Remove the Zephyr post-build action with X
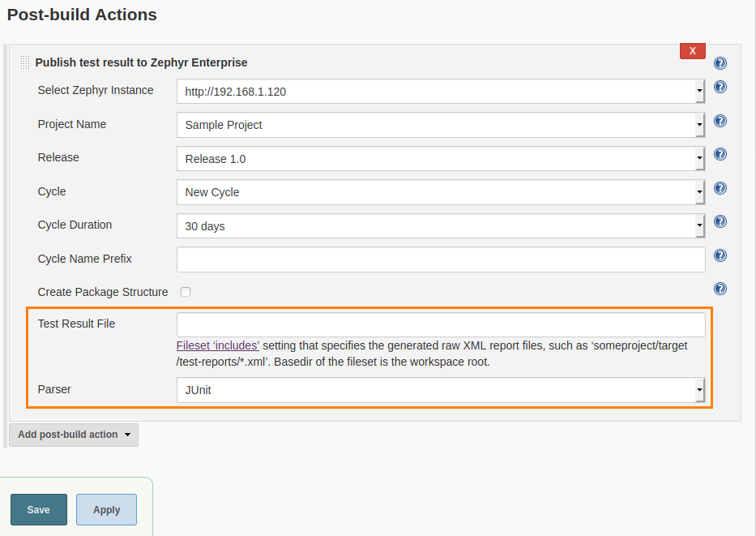The height and width of the screenshot is (536, 756). (x=692, y=51)
